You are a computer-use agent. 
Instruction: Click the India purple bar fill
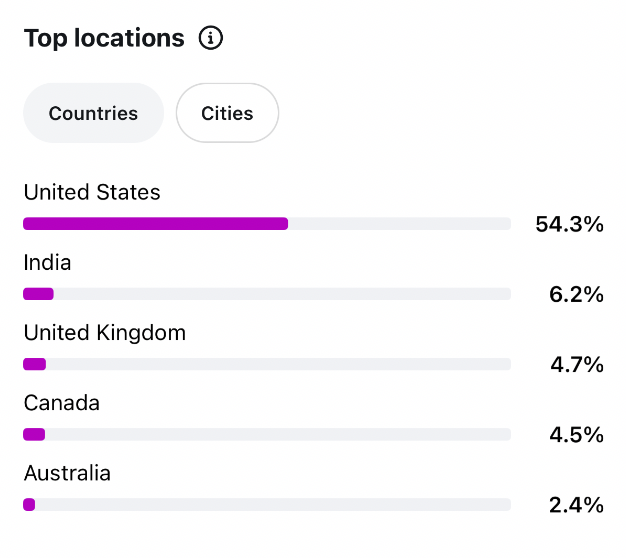(x=38, y=294)
